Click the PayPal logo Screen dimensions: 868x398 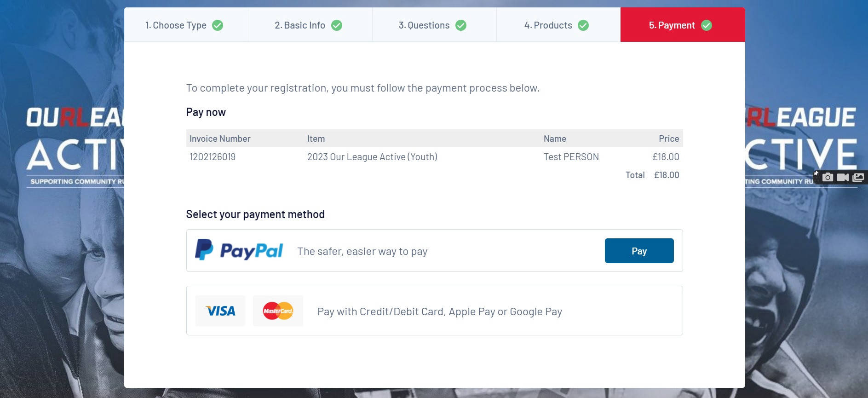[x=239, y=250]
